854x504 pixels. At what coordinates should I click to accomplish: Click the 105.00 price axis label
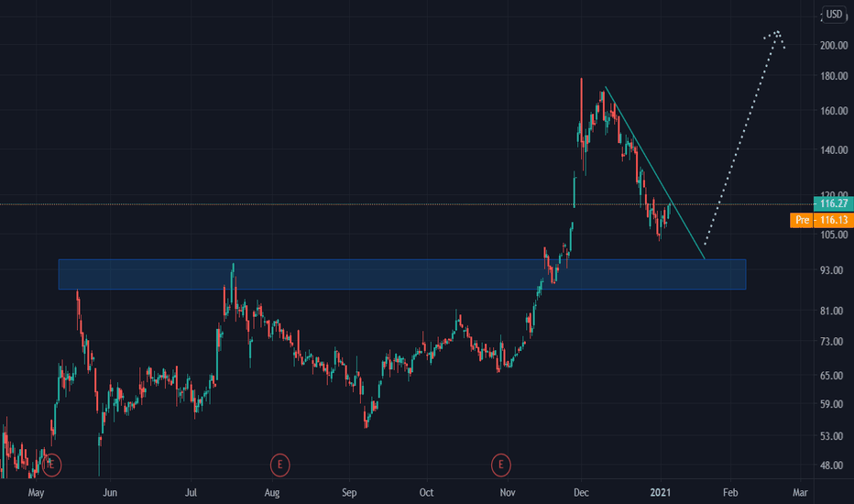(834, 235)
